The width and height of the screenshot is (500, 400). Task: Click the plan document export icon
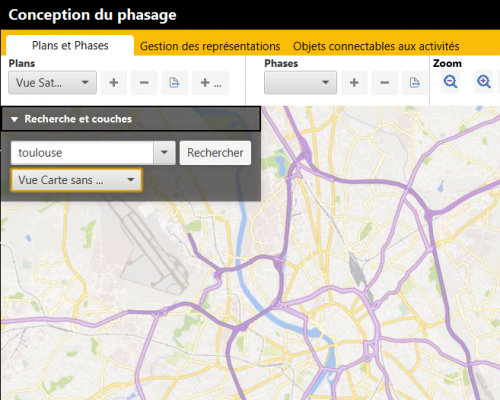(174, 83)
